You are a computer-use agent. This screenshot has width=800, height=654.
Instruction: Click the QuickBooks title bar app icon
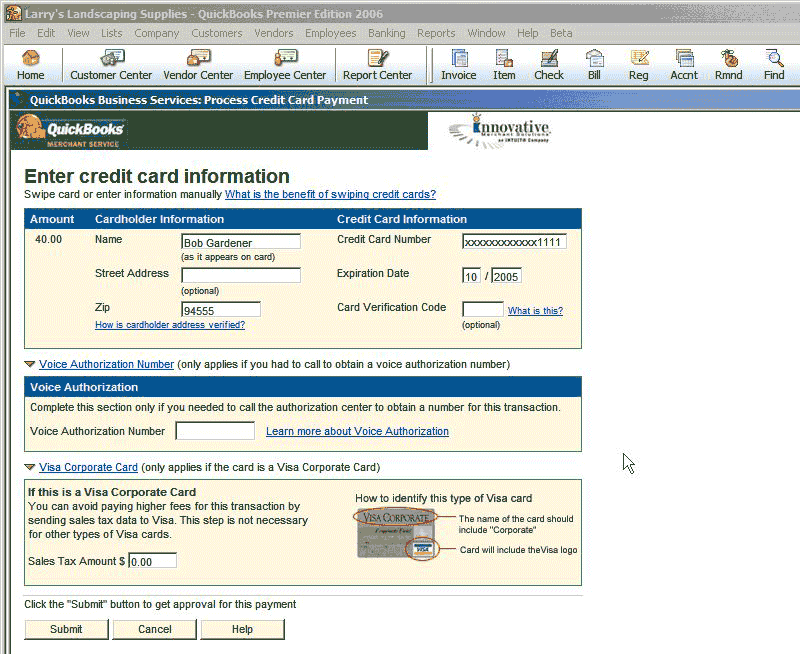click(x=13, y=13)
